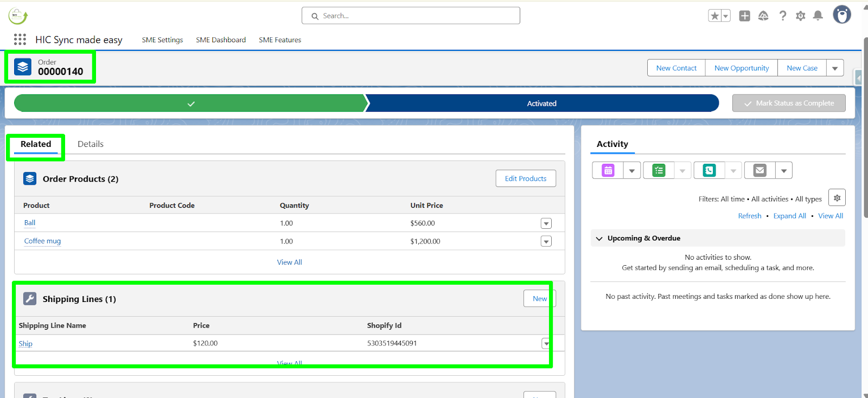The width and height of the screenshot is (868, 398).
Task: Click the Email envelope icon
Action: point(759,170)
